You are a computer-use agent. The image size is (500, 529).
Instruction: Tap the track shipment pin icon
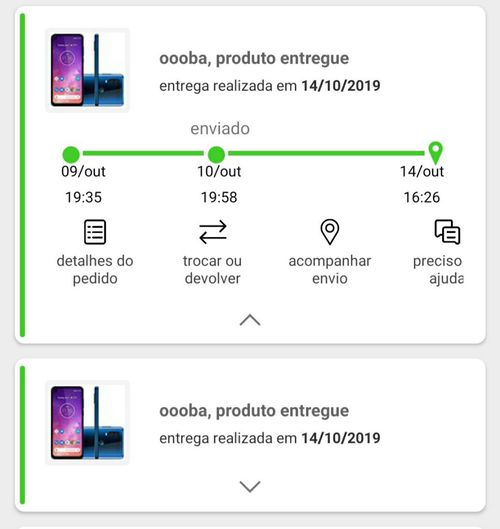330,232
